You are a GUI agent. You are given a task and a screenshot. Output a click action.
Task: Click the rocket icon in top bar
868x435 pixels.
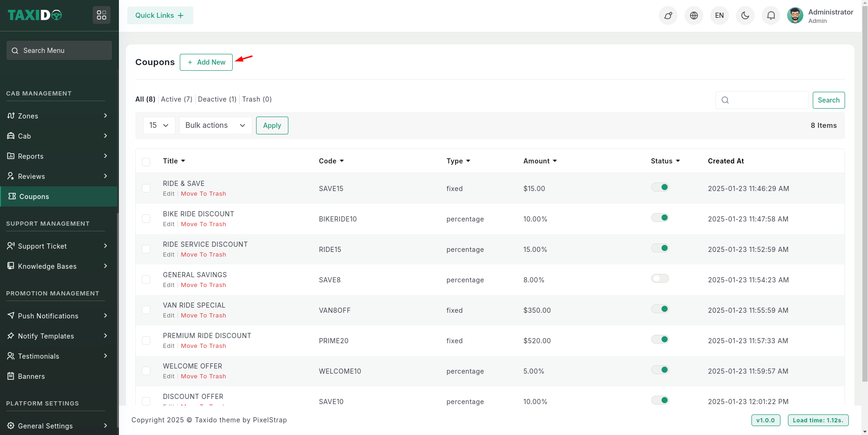pyautogui.click(x=668, y=15)
